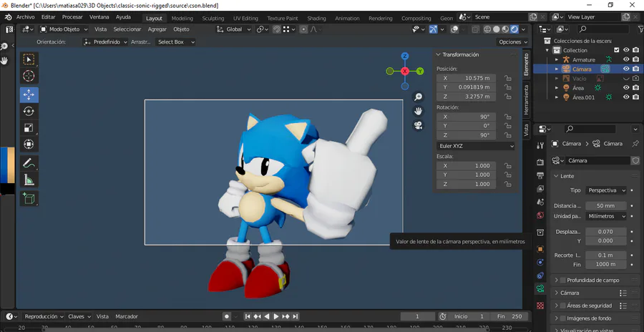Enable Profundidad de campo checkbox
644x332 pixels.
tap(563, 280)
